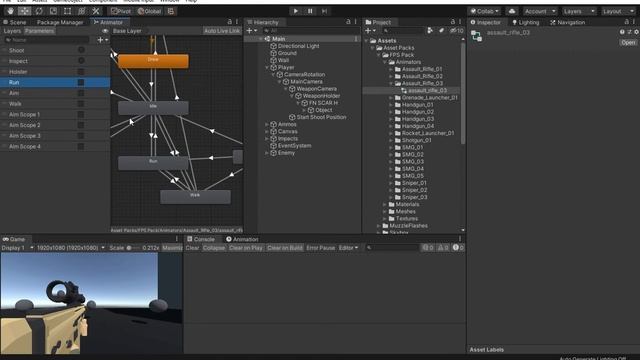The image size is (640, 360).
Task: Start Play mode
Action: [x=296, y=11]
